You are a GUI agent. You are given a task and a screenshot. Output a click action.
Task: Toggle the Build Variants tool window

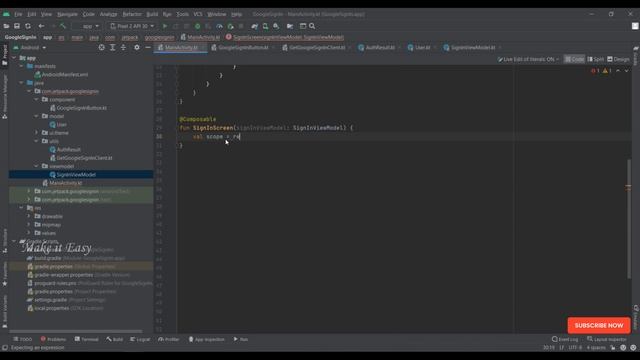tap(4, 311)
